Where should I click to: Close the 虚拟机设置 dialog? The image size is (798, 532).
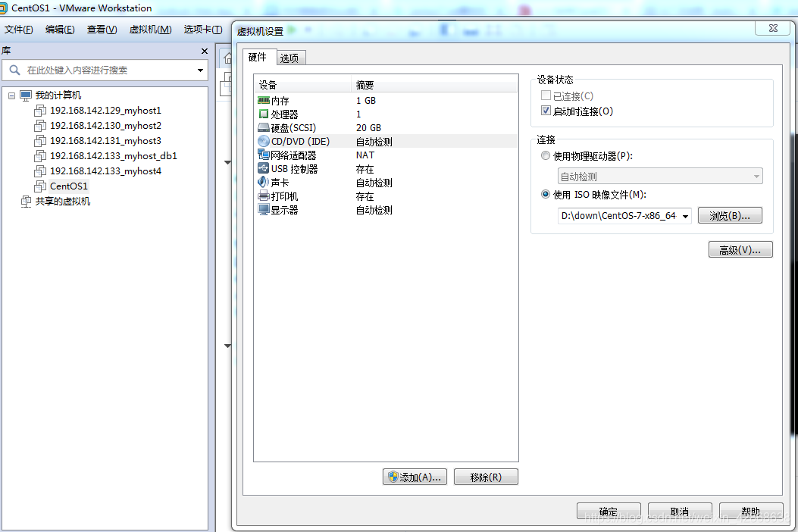coord(772,28)
